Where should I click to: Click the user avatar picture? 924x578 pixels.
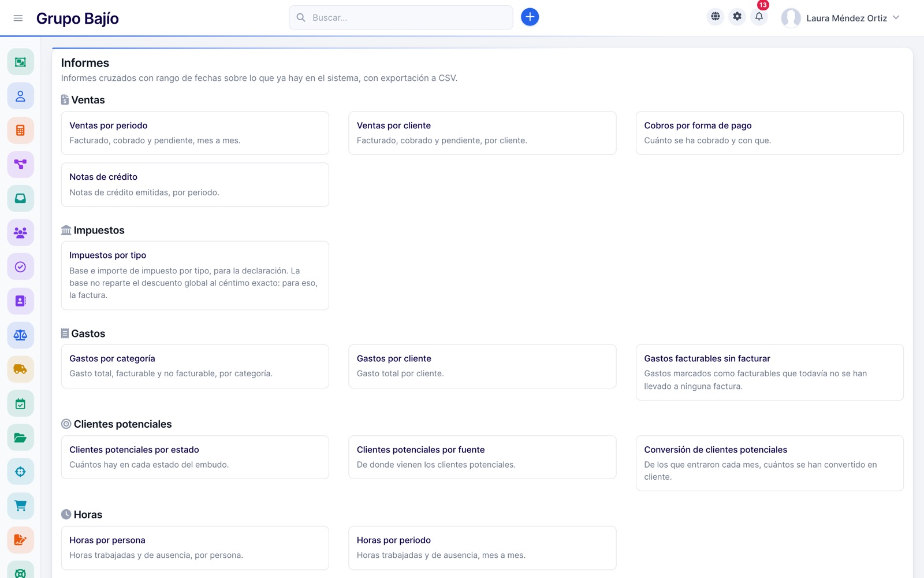[x=791, y=18]
